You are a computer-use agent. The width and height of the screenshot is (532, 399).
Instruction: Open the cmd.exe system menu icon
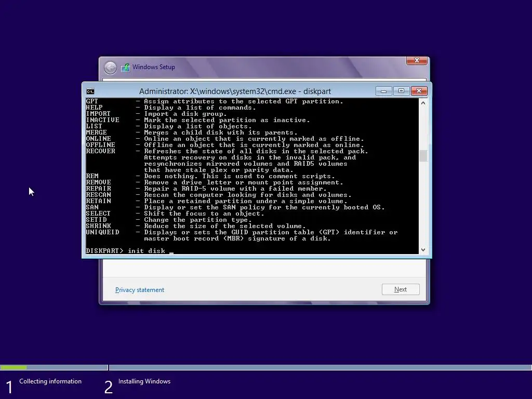coord(90,91)
